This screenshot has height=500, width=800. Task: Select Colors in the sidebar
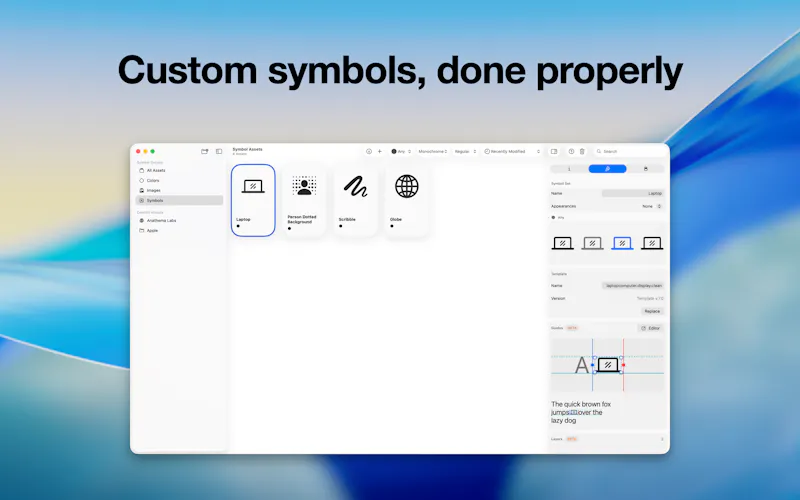pyautogui.click(x=179, y=181)
